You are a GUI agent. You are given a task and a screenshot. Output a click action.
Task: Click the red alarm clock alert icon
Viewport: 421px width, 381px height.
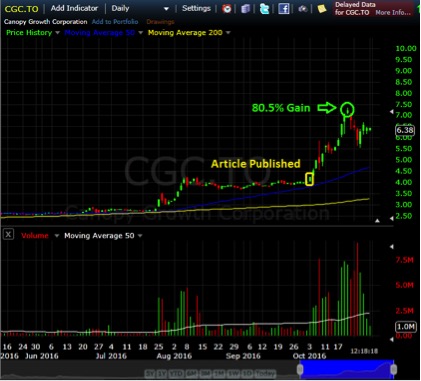[227, 9]
